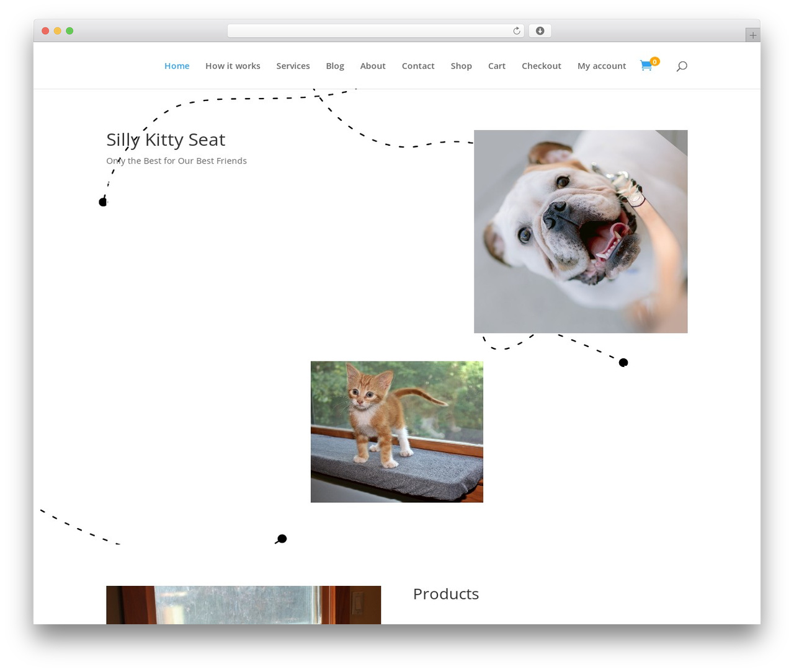
Task: Minimize the window with the yellow button
Action: click(x=58, y=31)
